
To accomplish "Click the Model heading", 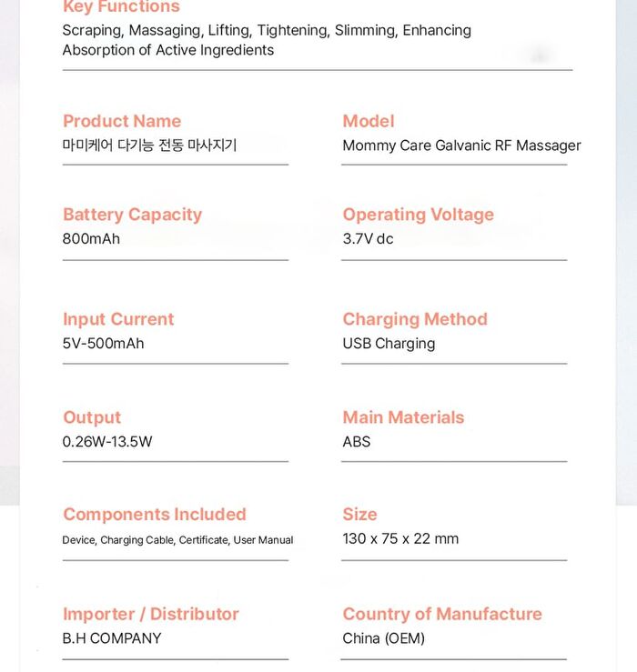I will coord(369,121).
